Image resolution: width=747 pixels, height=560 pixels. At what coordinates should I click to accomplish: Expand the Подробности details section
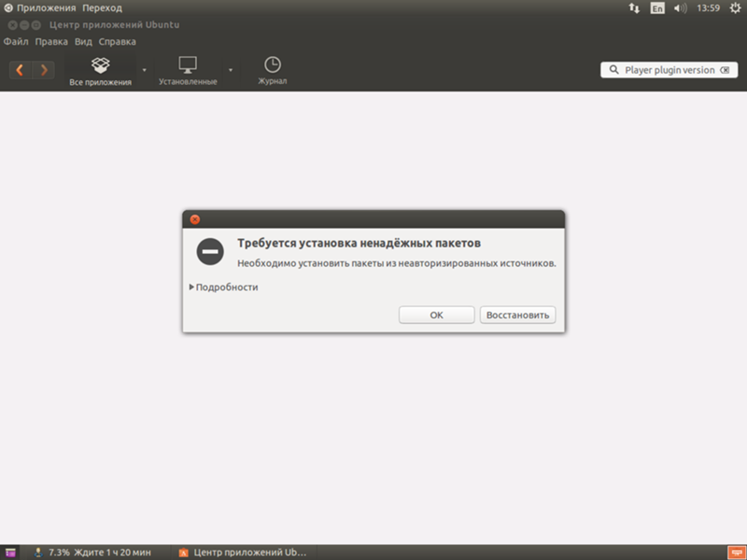(223, 287)
